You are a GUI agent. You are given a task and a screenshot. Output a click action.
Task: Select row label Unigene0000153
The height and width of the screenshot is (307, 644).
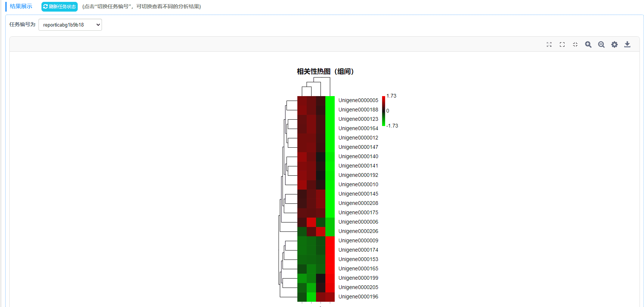pos(358,259)
